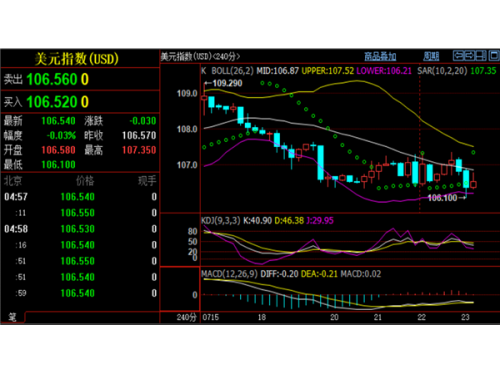The height and width of the screenshot is (375, 500).
Task: Click the 240分 period label on time axis
Action: pos(186,317)
